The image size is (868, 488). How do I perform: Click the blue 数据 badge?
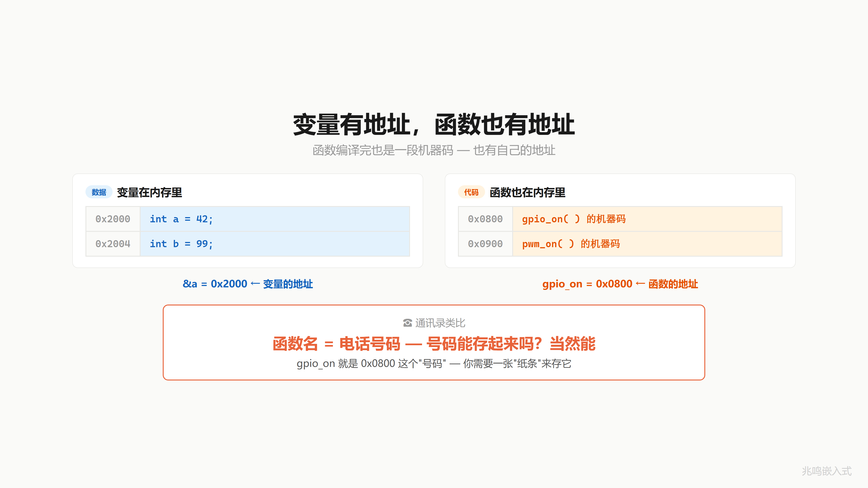click(99, 192)
